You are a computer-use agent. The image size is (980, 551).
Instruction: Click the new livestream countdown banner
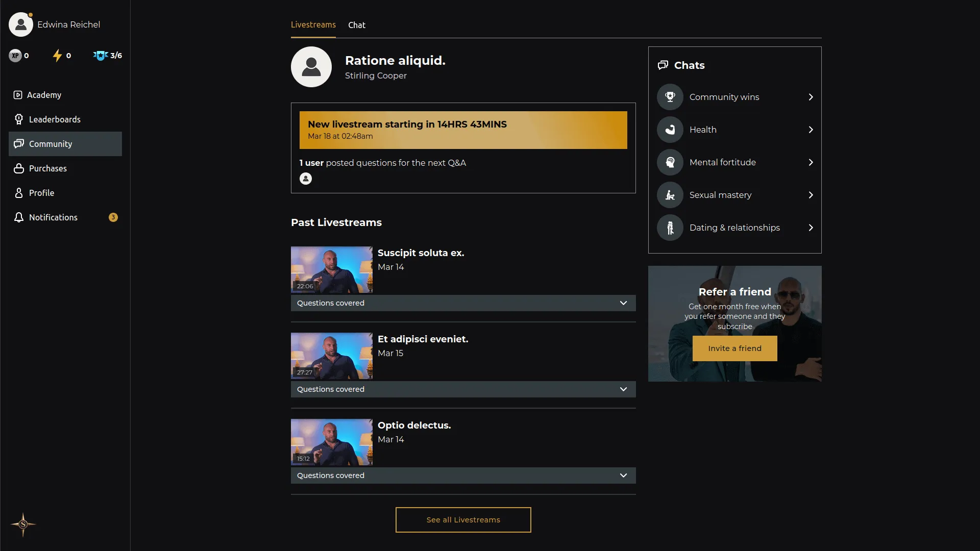coord(463,130)
